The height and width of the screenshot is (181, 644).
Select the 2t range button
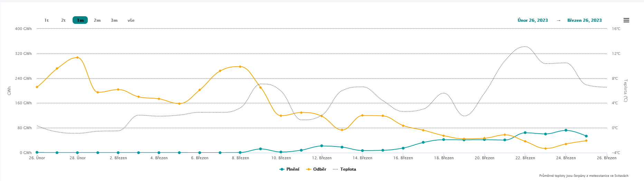tap(64, 20)
